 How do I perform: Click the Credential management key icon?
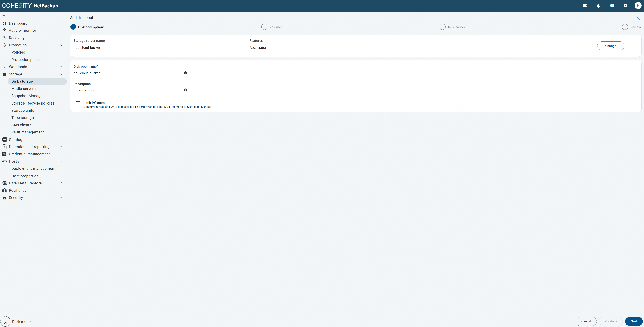pos(4,154)
